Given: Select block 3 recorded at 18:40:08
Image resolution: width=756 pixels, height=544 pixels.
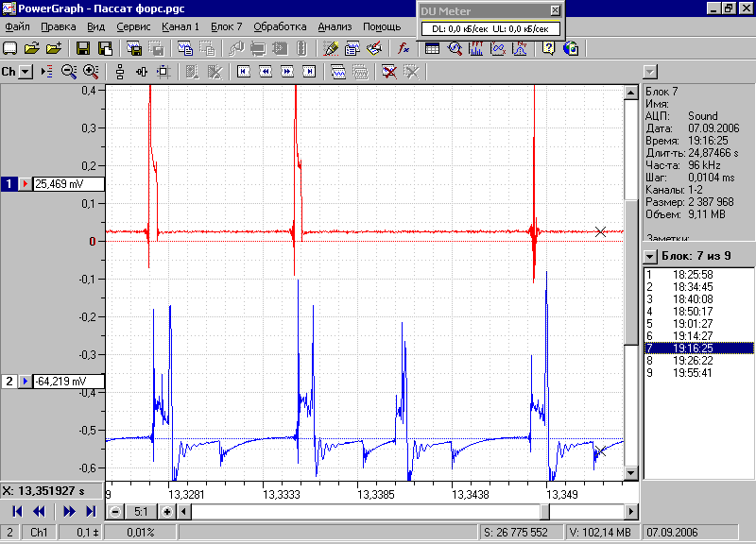Looking at the screenshot, I should (698, 299).
